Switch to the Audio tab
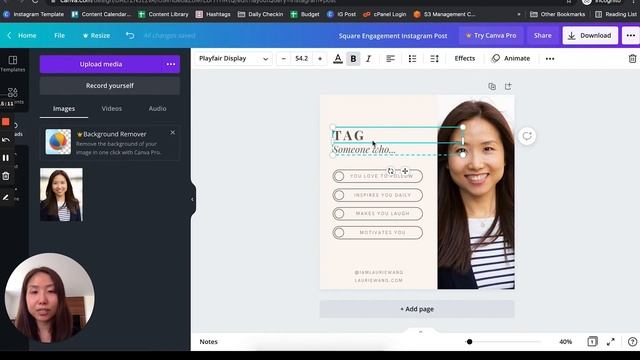The width and height of the screenshot is (640, 360). point(157,109)
